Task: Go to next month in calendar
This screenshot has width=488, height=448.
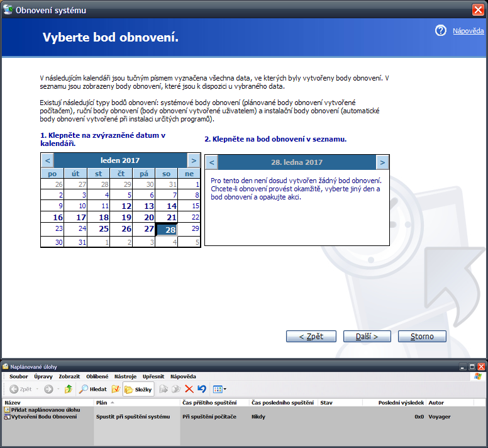Action: [193, 160]
